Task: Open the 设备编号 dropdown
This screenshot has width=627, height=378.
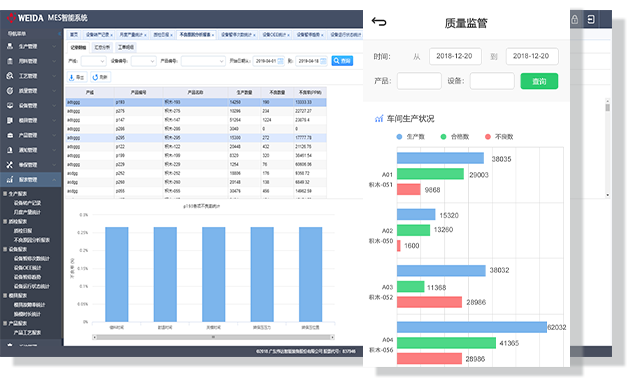Action: [143, 61]
